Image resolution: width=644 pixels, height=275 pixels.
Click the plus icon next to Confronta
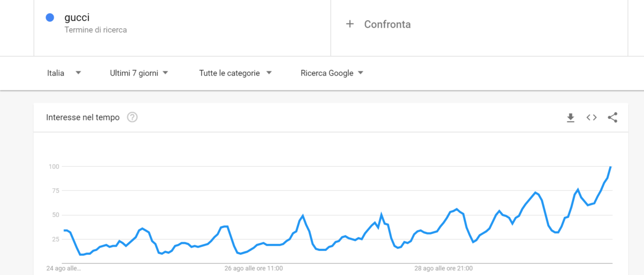tap(350, 24)
